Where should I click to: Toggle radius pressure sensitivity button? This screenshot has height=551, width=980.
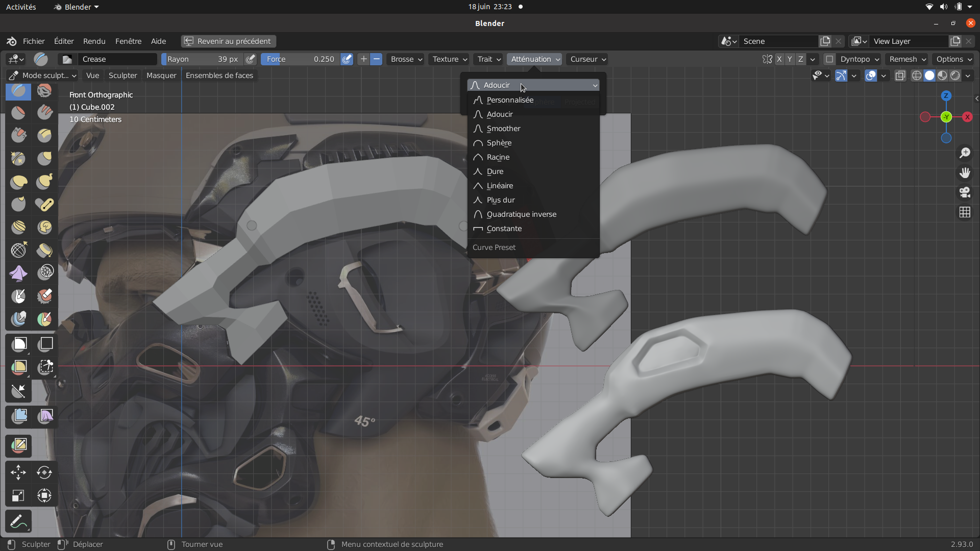250,59
